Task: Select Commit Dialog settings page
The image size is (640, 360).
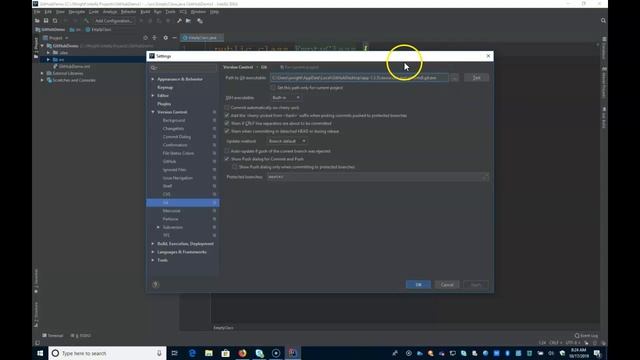Action: click(x=176, y=137)
